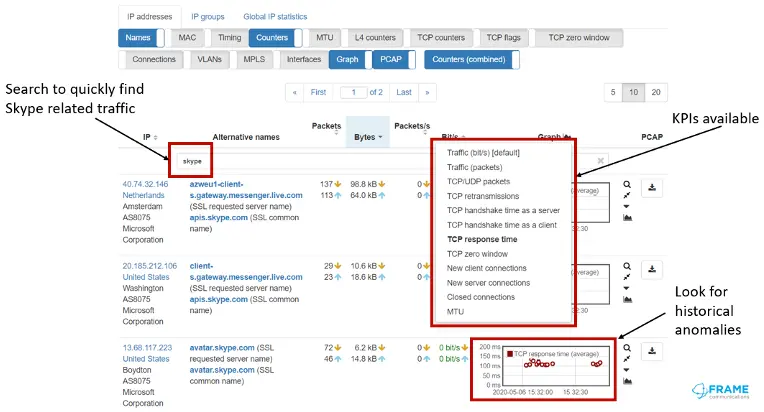Zoom graph for IP 13.68.117.223

click(627, 348)
